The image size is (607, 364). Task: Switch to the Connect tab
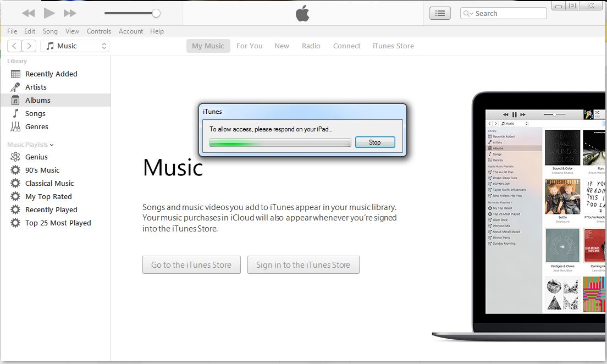pyautogui.click(x=346, y=46)
